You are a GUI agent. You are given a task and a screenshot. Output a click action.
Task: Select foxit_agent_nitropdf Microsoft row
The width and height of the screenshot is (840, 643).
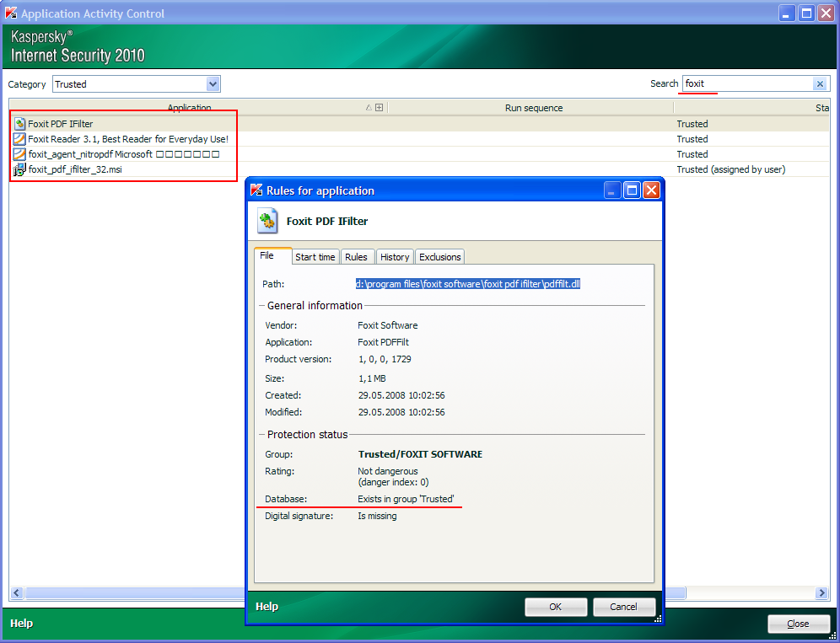pyautogui.click(x=419, y=154)
